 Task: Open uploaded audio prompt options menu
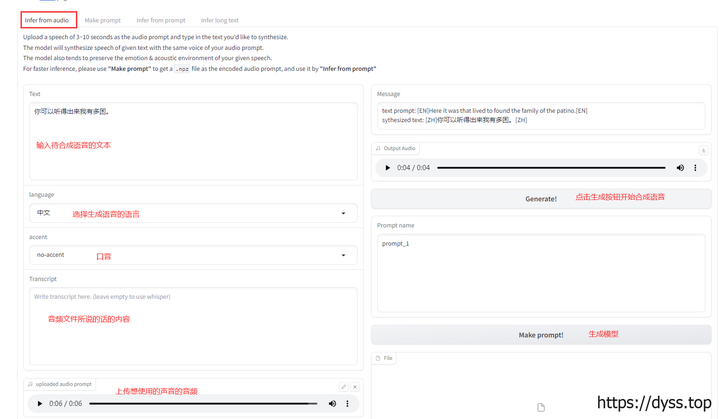(348, 404)
